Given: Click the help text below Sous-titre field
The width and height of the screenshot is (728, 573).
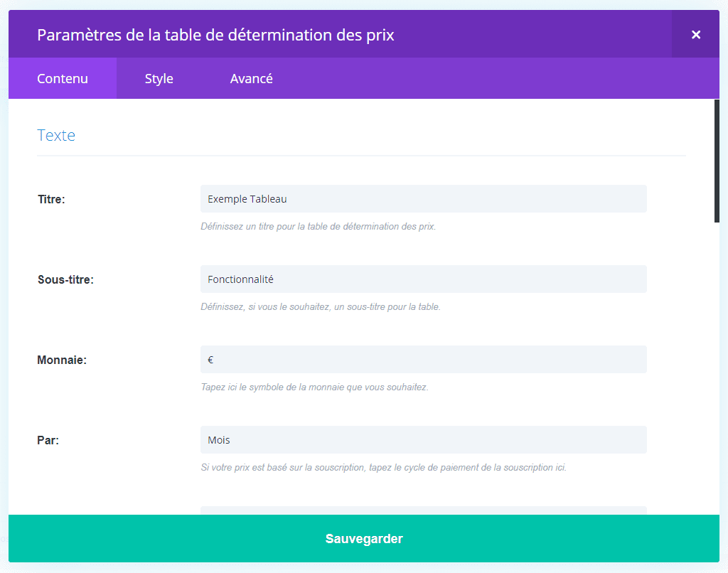Looking at the screenshot, I should tap(321, 307).
